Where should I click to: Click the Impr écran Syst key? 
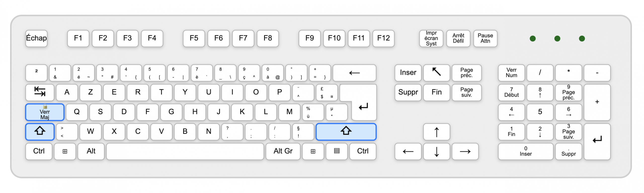click(x=431, y=38)
